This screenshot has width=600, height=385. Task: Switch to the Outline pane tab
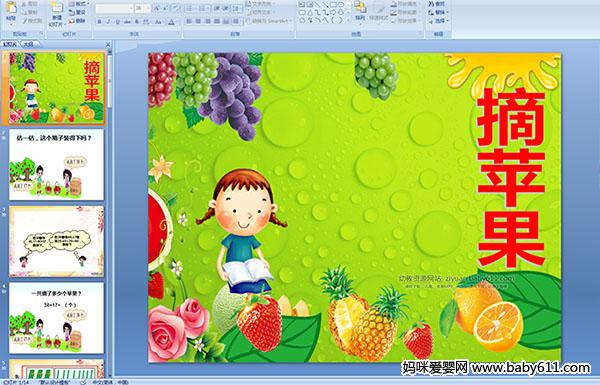pos(28,44)
